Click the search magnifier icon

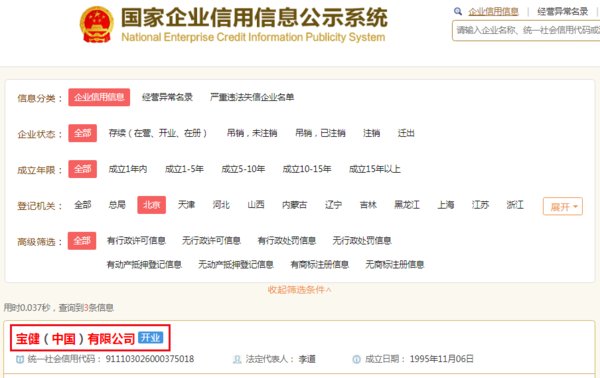click(x=458, y=11)
